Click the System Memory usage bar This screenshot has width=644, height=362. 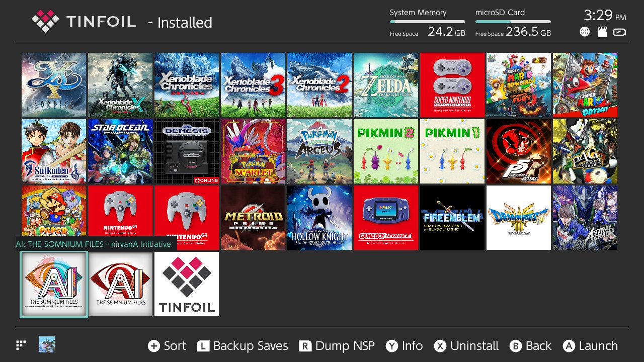428,22
